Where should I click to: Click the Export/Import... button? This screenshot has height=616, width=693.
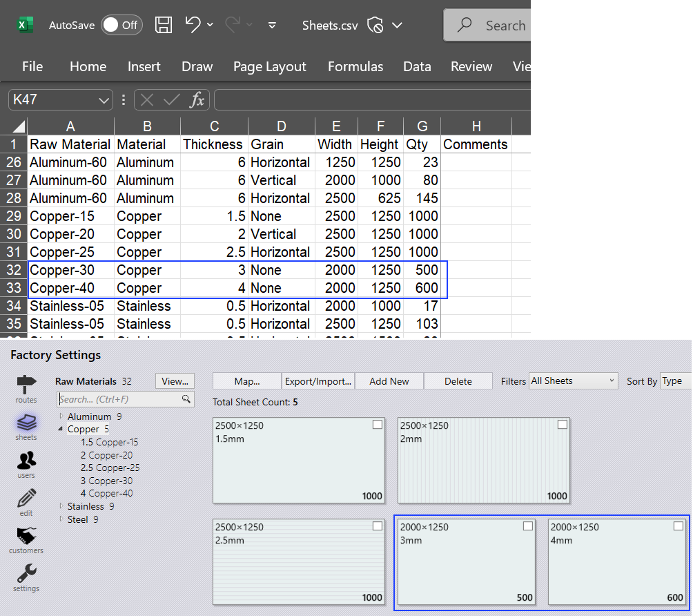point(318,381)
